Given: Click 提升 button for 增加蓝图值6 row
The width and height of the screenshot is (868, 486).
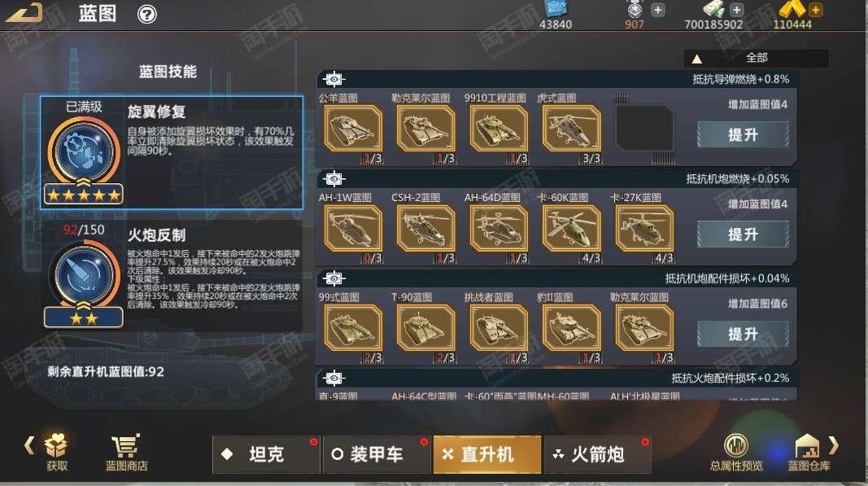Looking at the screenshot, I should 743,334.
